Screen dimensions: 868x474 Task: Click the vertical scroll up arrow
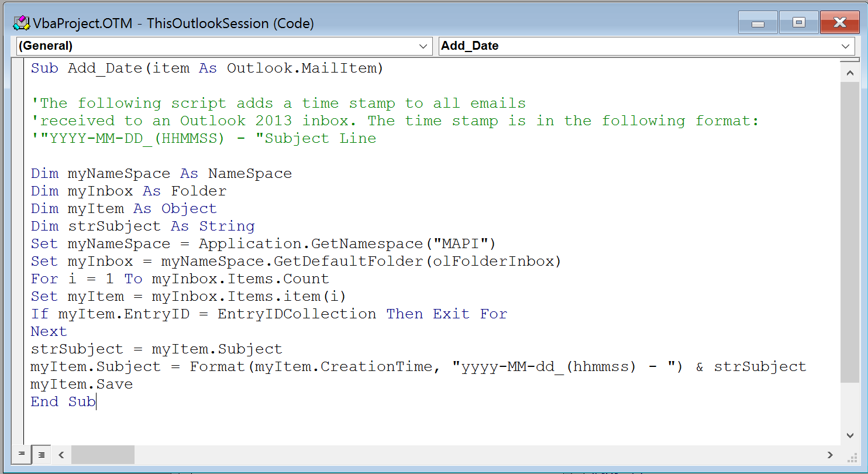coord(850,73)
